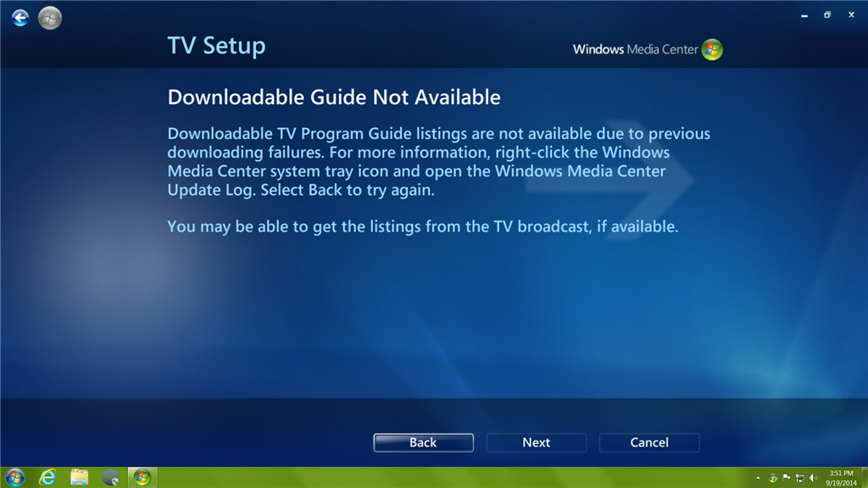Click the Show desktop strip on the taskbar
The image size is (868, 488).
865,478
